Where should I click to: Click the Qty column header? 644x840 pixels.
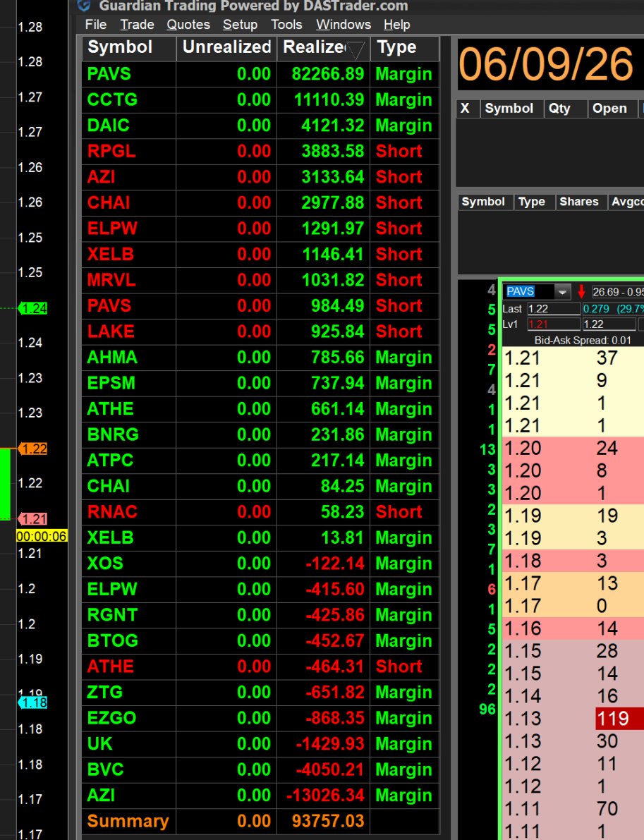(565, 109)
